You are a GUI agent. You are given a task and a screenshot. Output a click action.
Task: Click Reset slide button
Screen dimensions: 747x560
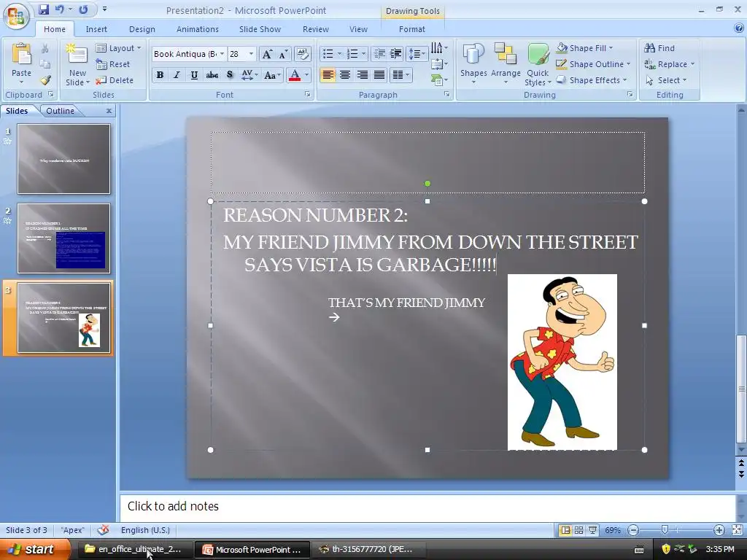pyautogui.click(x=113, y=64)
